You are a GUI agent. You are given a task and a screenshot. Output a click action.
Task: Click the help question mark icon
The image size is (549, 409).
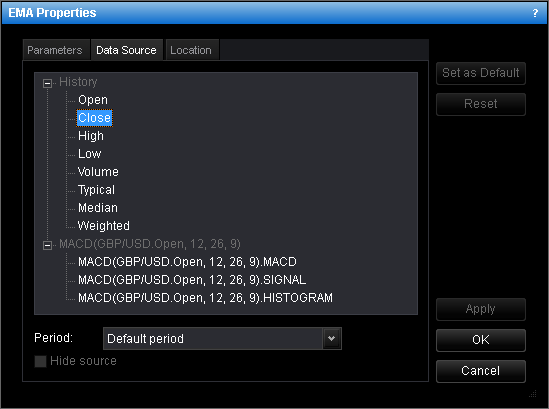pyautogui.click(x=535, y=13)
